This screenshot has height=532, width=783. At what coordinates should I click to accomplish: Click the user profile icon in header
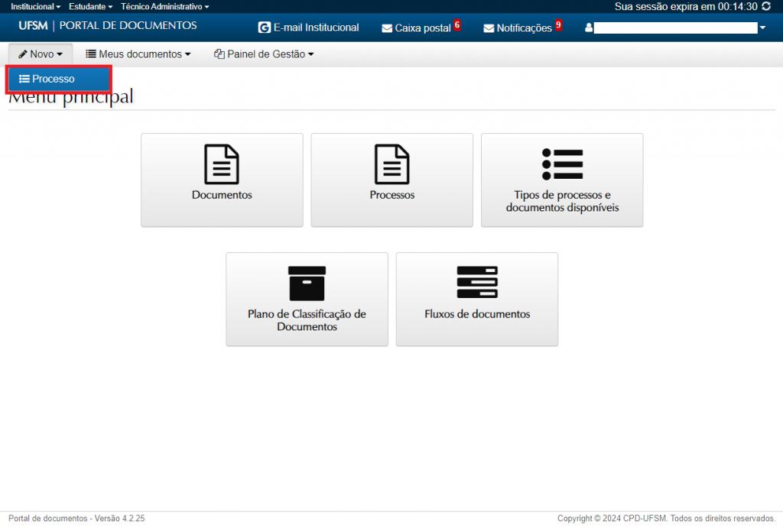[588, 28]
